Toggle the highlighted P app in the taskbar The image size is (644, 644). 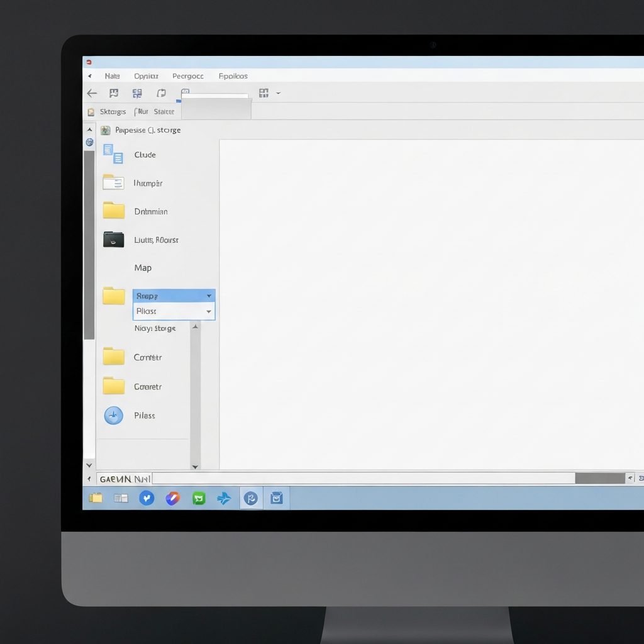[x=251, y=497]
